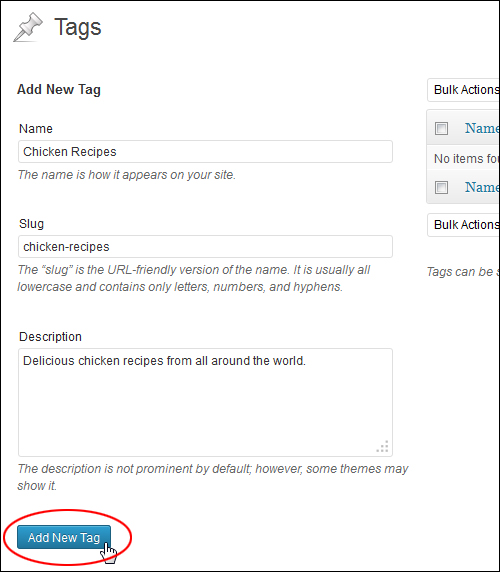
Task: Click the Tags page heading
Action: (x=78, y=28)
